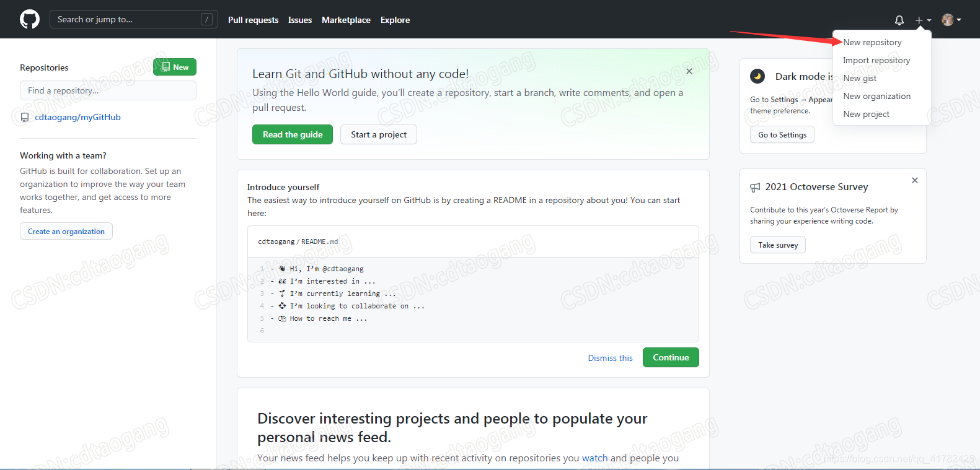Click 'Working with a team?' heading

[63, 155]
